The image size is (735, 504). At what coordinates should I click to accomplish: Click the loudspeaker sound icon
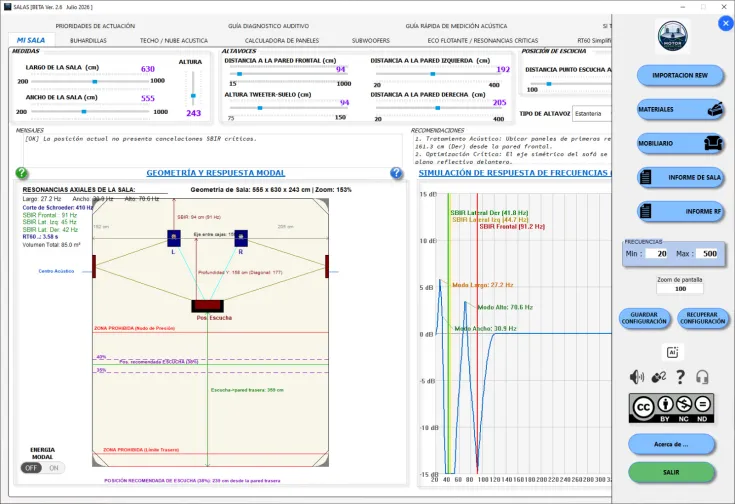coord(637,376)
